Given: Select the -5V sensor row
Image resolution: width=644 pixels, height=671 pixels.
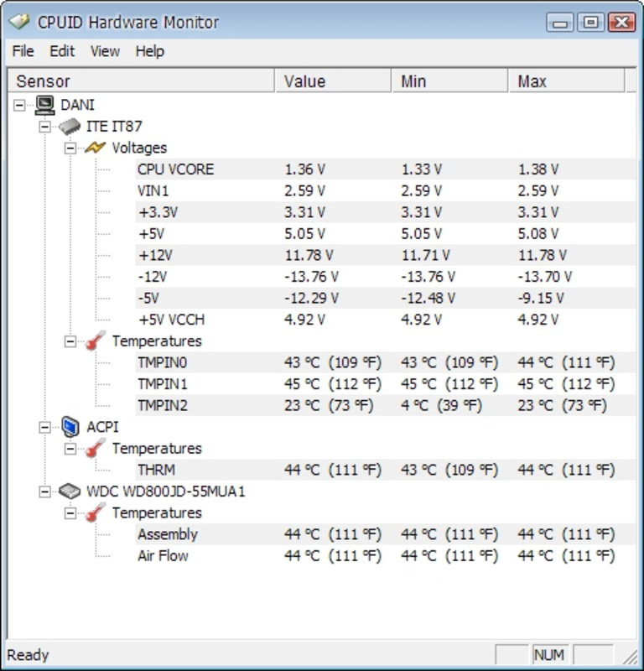Looking at the screenshot, I should click(385, 299).
